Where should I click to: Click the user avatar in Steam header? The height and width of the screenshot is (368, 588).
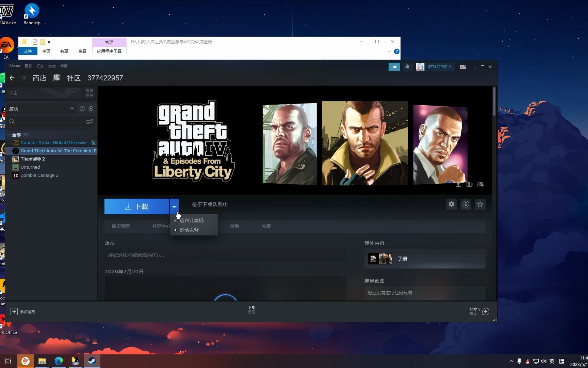420,67
